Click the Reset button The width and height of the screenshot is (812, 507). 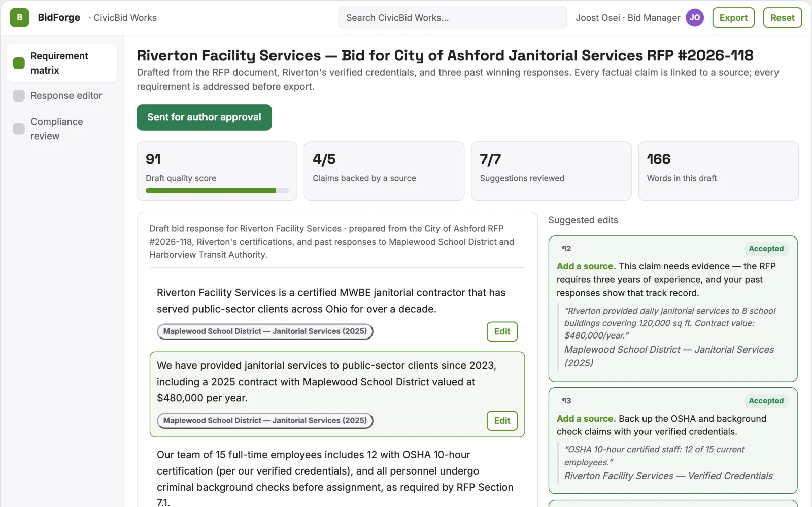782,18
